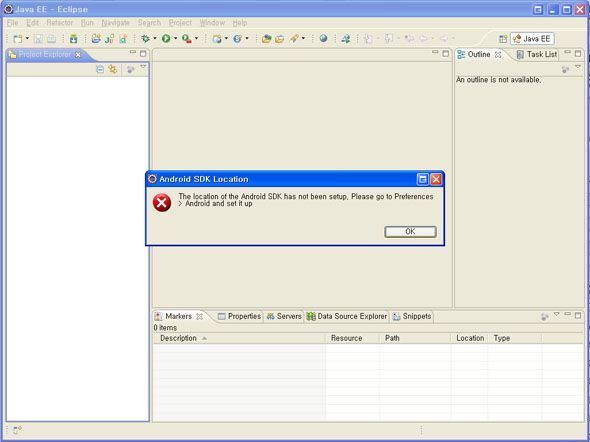Open the Android SDK and AVD Manager icon
590x442 pixels.
(74, 39)
